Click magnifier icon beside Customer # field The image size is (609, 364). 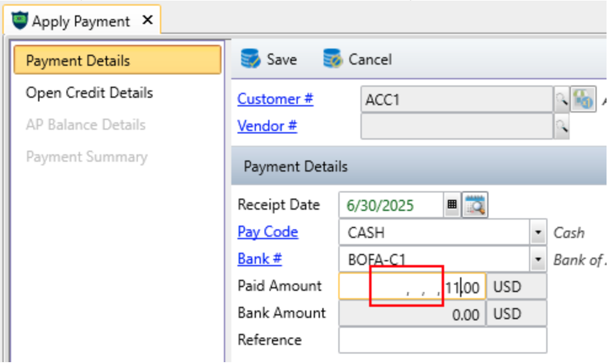pyautogui.click(x=561, y=100)
